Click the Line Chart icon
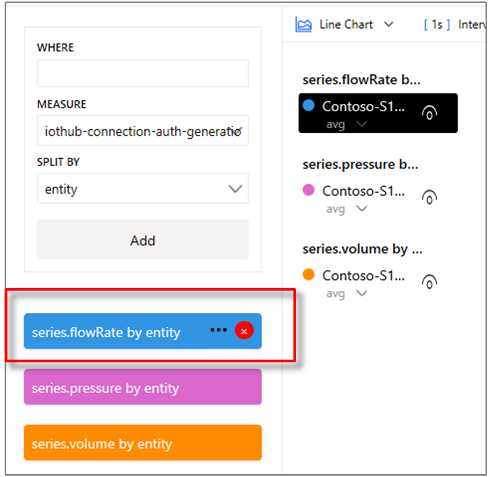Image resolution: width=488 pixels, height=477 pixels. tap(303, 25)
